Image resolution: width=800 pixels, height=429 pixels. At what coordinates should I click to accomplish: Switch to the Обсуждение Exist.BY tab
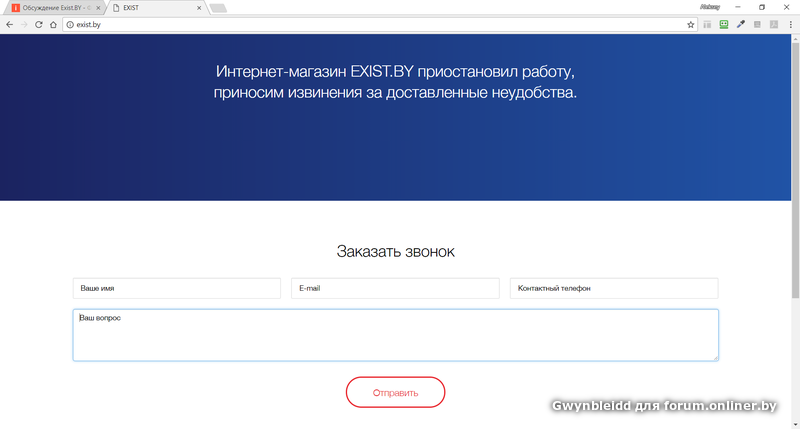(x=53, y=8)
